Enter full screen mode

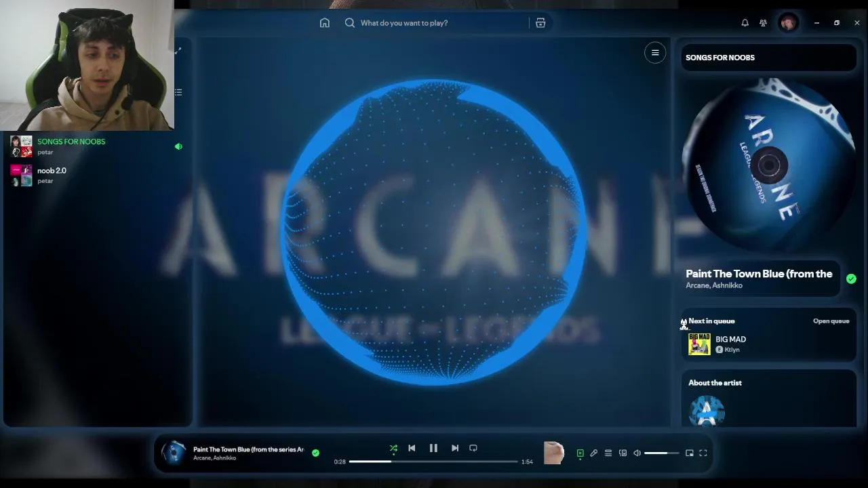click(x=703, y=453)
